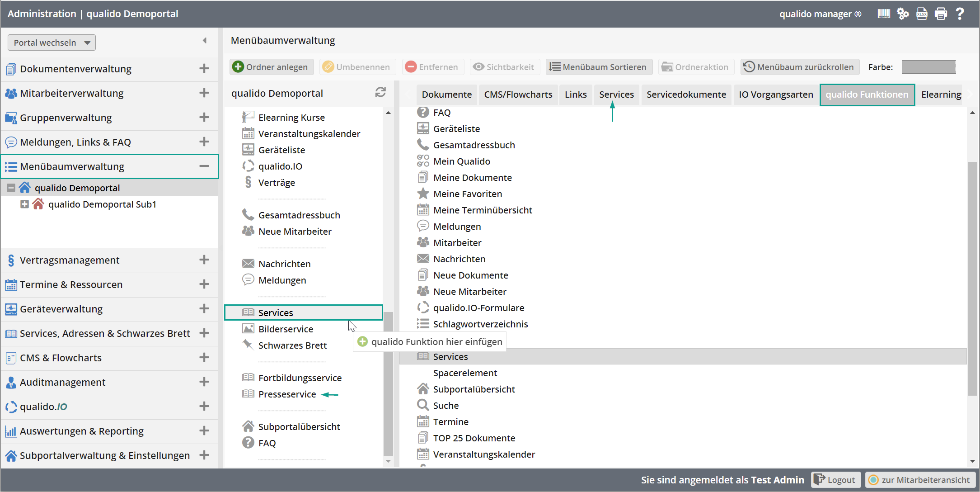Select TOP 25 Dokumente entry

coord(474,438)
